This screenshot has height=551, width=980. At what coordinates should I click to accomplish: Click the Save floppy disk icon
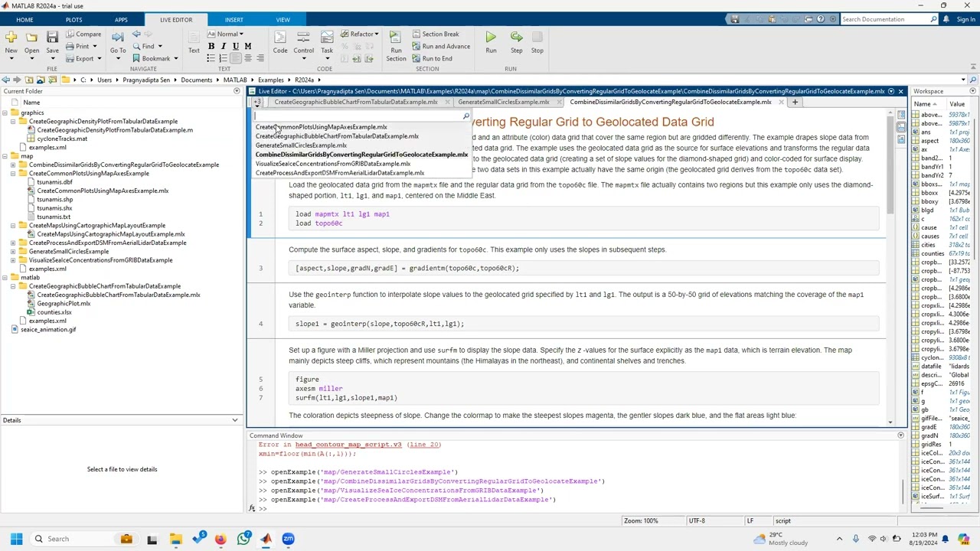pos(52,37)
